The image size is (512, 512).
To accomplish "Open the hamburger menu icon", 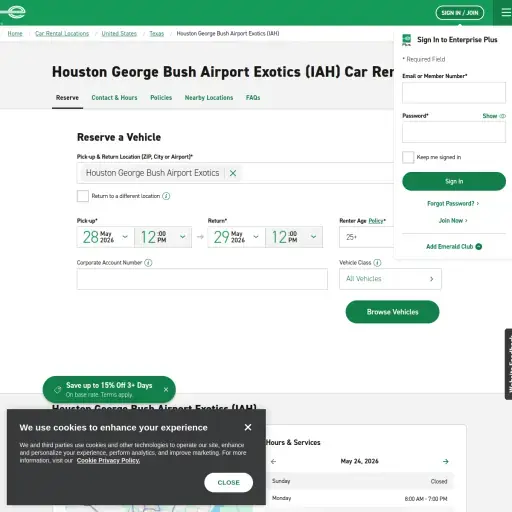I will (506, 12).
